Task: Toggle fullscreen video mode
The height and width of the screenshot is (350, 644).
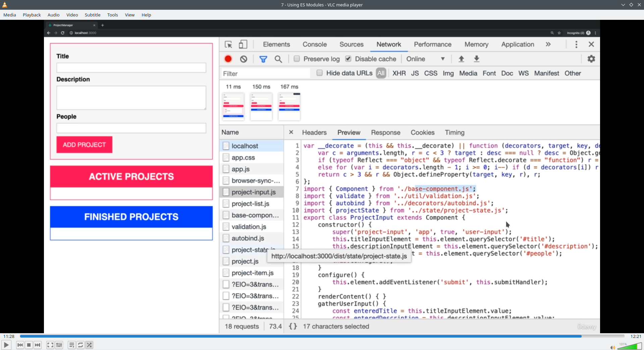Action: [x=50, y=345]
